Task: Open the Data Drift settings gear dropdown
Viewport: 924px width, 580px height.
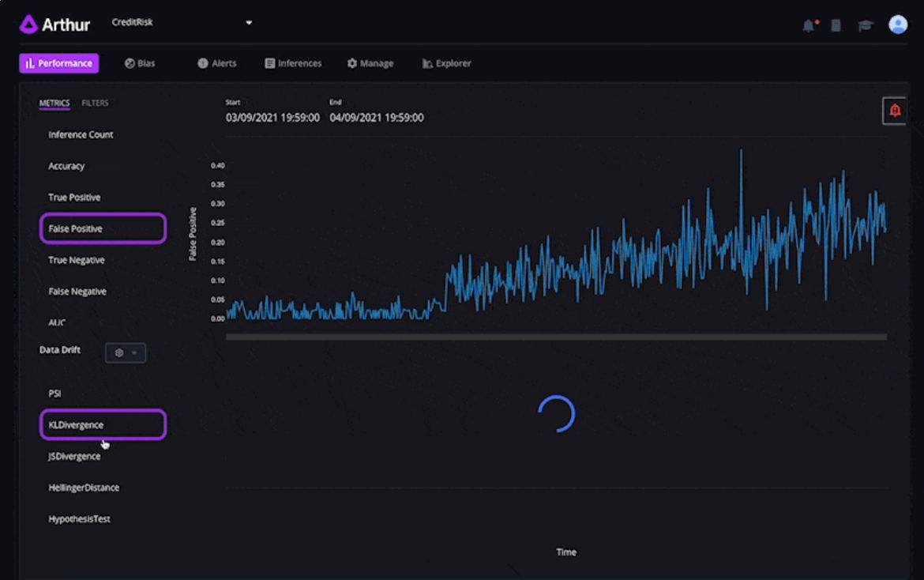Action: (x=126, y=352)
